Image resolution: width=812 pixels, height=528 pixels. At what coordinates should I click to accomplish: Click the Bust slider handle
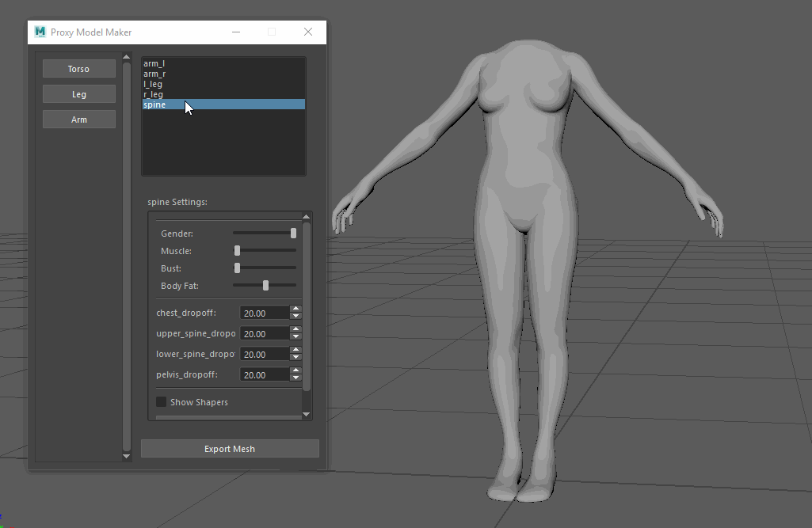tap(237, 268)
